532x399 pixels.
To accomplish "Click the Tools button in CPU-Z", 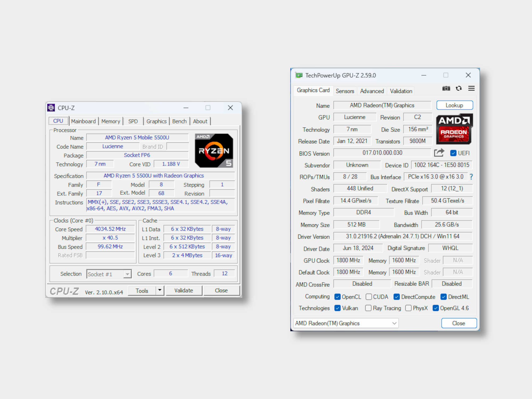I will [x=142, y=290].
